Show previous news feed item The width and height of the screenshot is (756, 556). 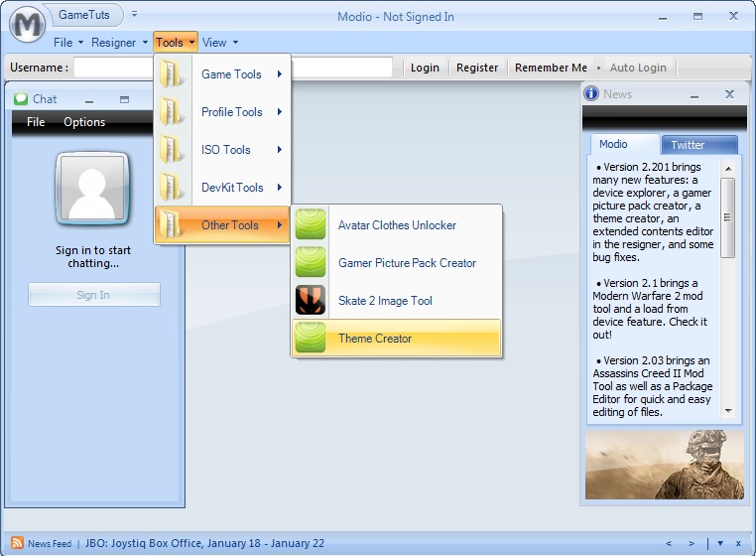point(669,543)
